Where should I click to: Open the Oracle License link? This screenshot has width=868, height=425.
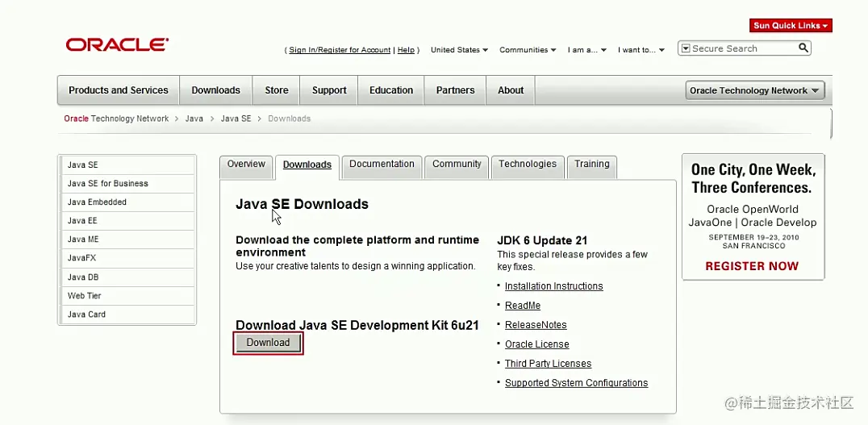pos(537,344)
